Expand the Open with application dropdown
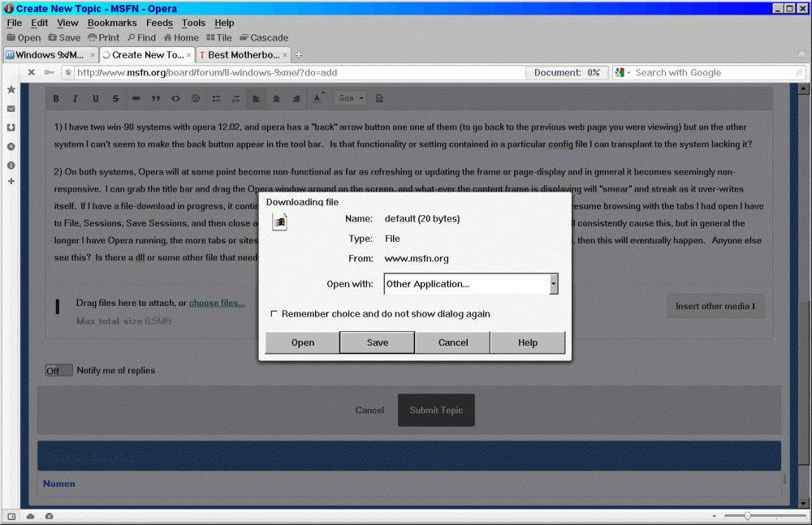This screenshot has height=525, width=812. tap(554, 284)
